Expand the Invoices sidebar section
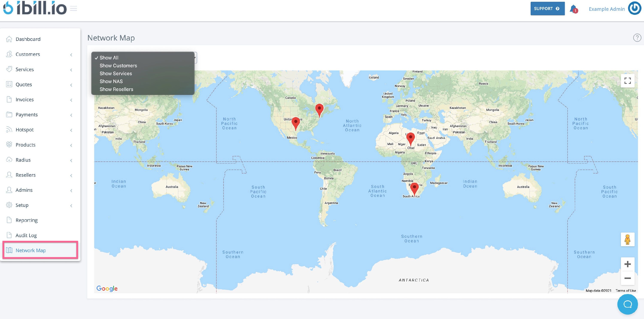This screenshot has height=319, width=644. (71, 100)
